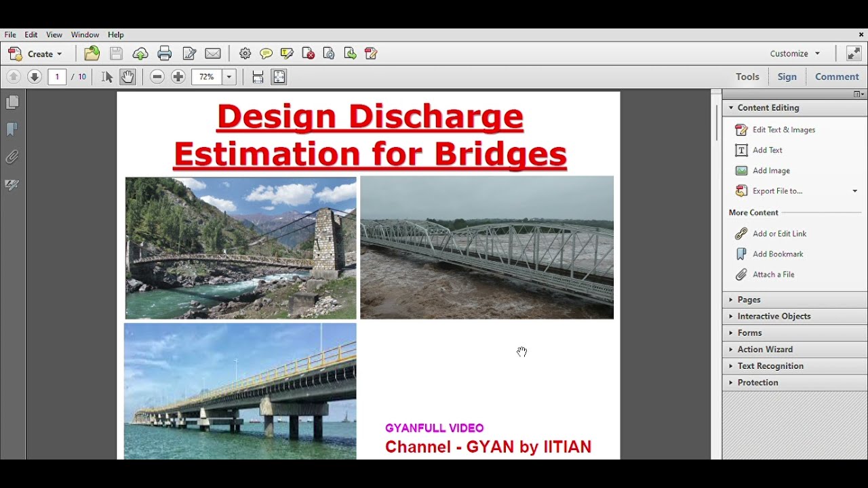
Task: Activate the Hand pan tool
Action: (x=127, y=77)
